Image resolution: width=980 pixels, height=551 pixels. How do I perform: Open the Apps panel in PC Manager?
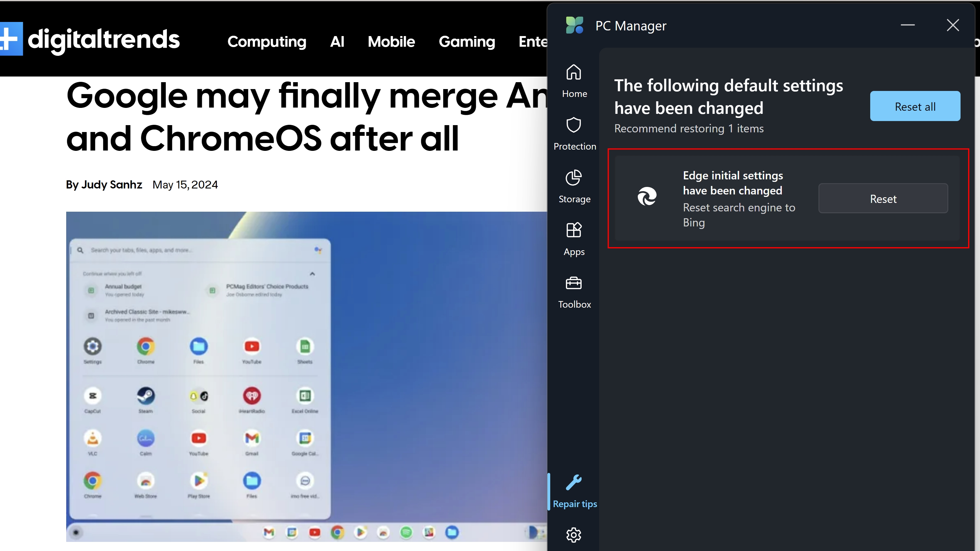click(x=575, y=239)
